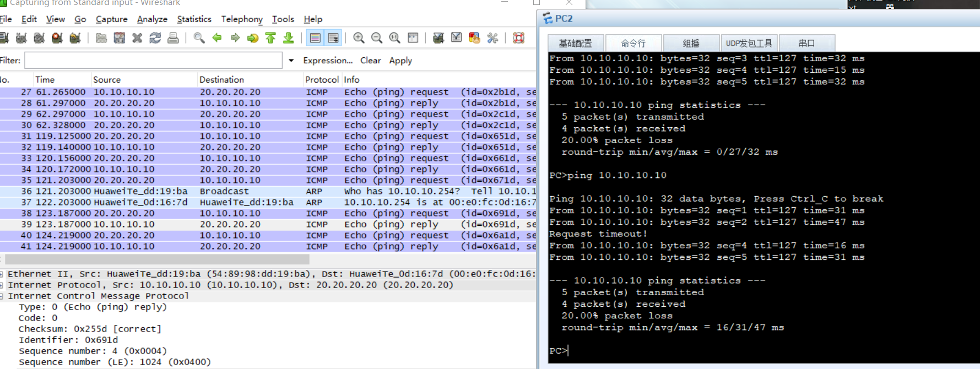Image resolution: width=980 pixels, height=369 pixels.
Task: Zoom out packet text
Action: coord(377,38)
